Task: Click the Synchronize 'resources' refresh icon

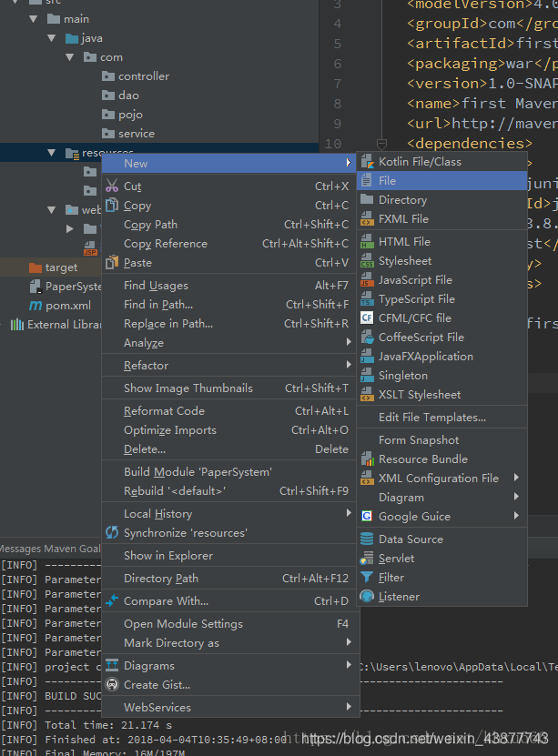Action: tap(112, 533)
